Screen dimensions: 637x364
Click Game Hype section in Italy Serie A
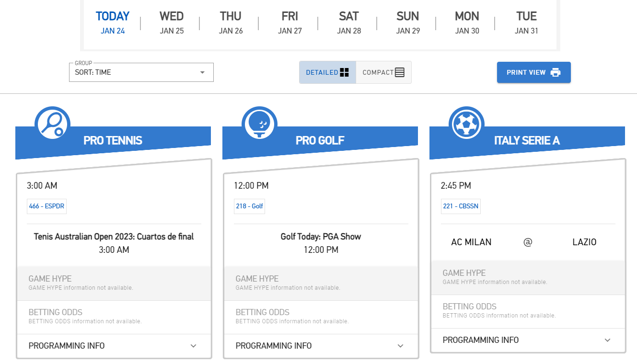pyautogui.click(x=528, y=277)
